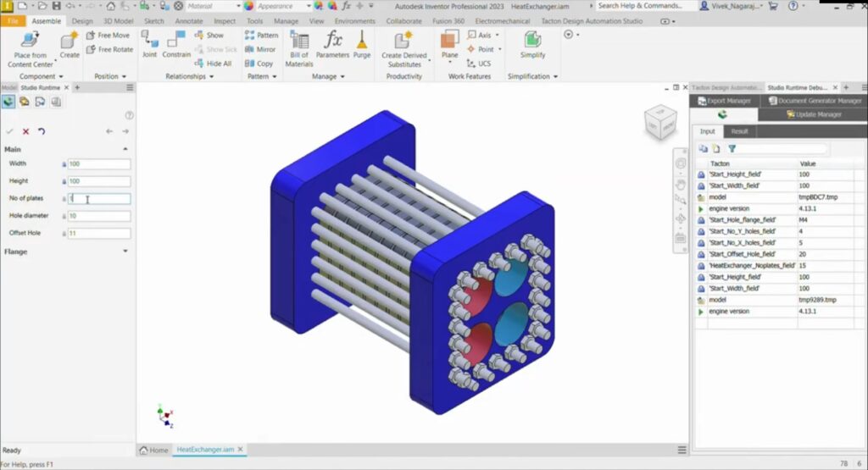Click the Save icon in quick access toolbar

point(57,6)
